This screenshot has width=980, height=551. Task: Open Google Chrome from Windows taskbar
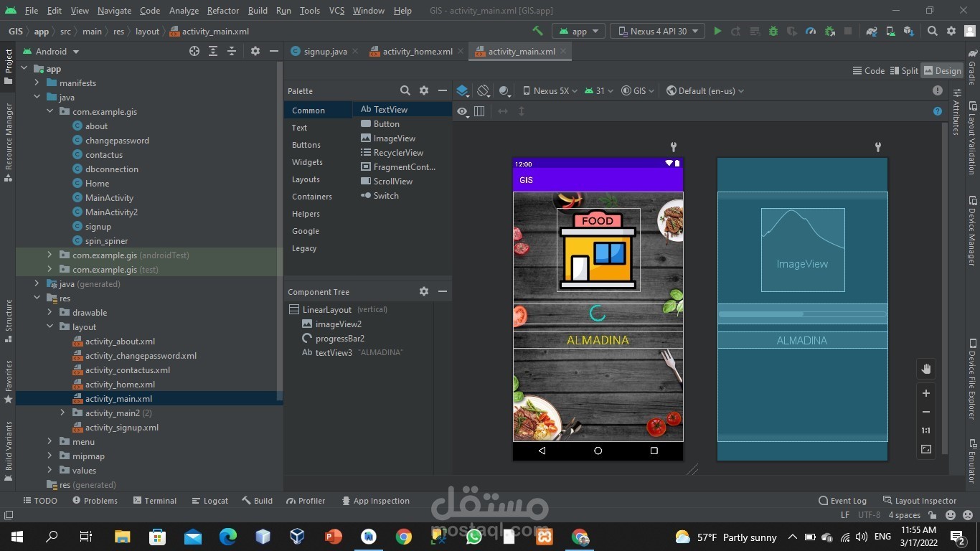coord(404,537)
